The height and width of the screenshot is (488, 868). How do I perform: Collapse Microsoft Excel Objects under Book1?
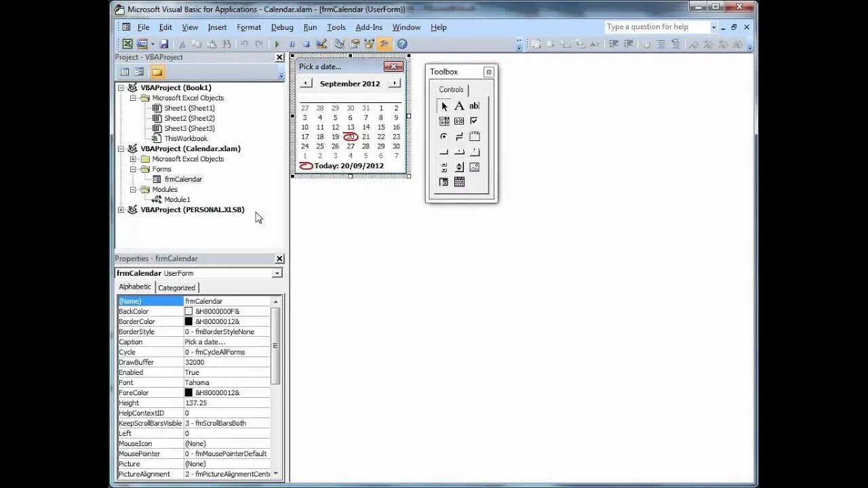(x=134, y=98)
